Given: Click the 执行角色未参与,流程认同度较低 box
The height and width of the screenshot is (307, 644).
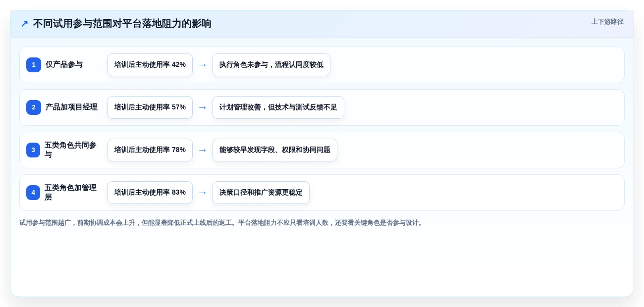Looking at the screenshot, I should pyautogui.click(x=271, y=65).
